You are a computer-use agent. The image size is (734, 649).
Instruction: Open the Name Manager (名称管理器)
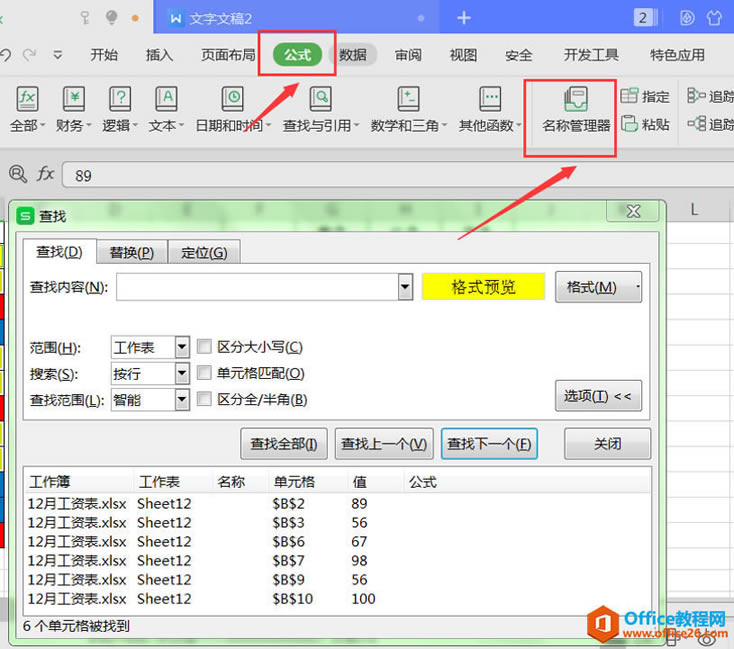(x=576, y=111)
